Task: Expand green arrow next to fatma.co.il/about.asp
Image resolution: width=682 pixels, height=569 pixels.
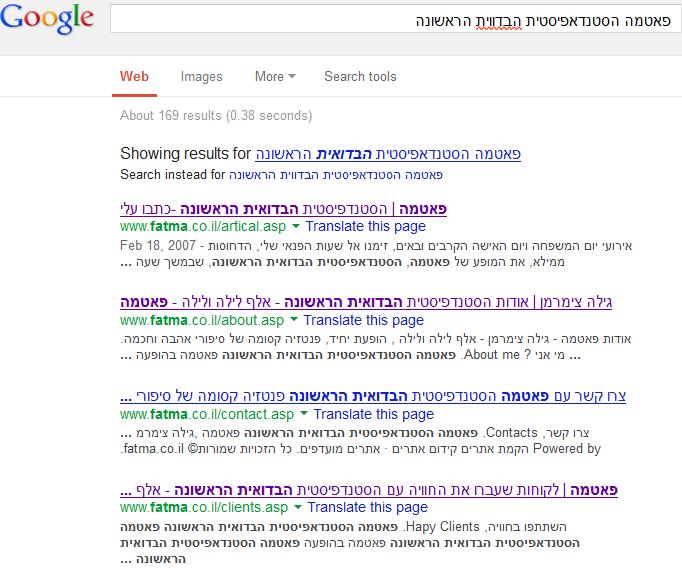Action: pos(294,321)
